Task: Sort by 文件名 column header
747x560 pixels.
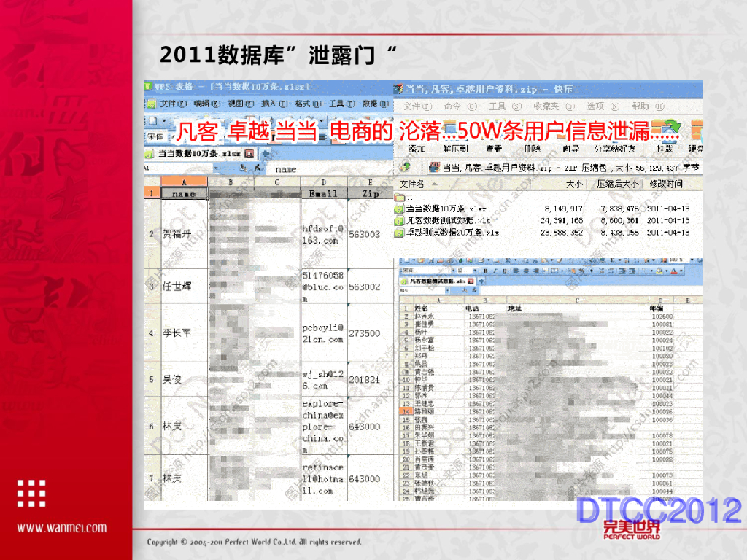Action: pyautogui.click(x=411, y=184)
